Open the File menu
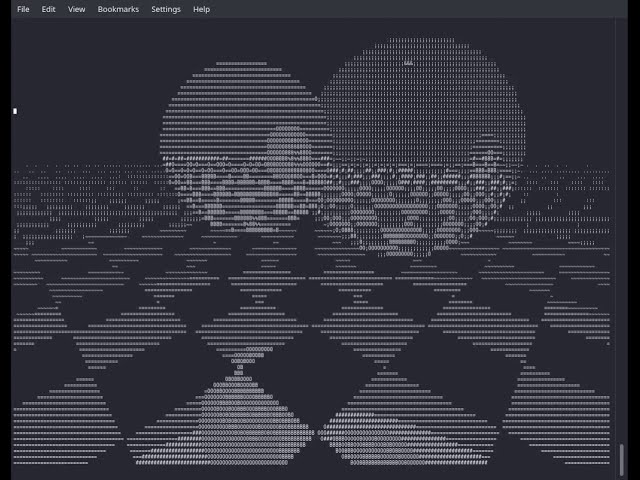This screenshot has height=480, width=640. click(23, 9)
